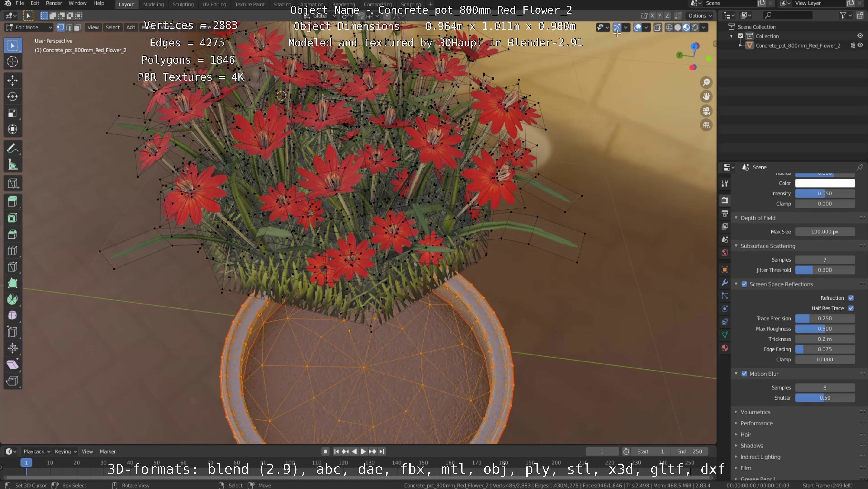868x489 pixels.
Task: Select the Loop Cut tool
Action: tap(13, 250)
